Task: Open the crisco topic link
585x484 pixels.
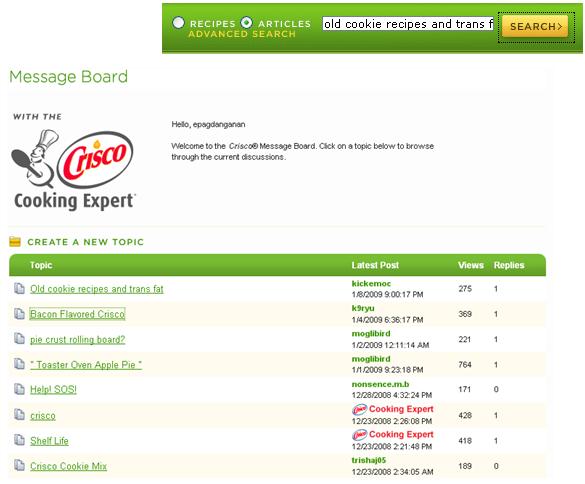Action: pyautogui.click(x=43, y=416)
